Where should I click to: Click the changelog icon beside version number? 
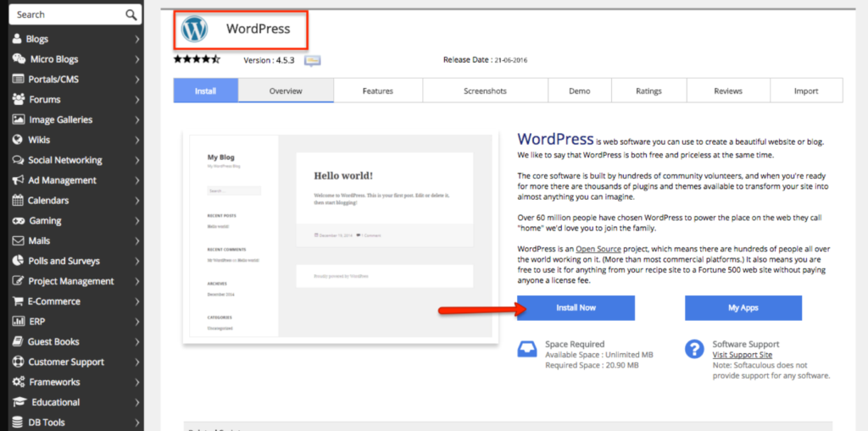pyautogui.click(x=313, y=61)
